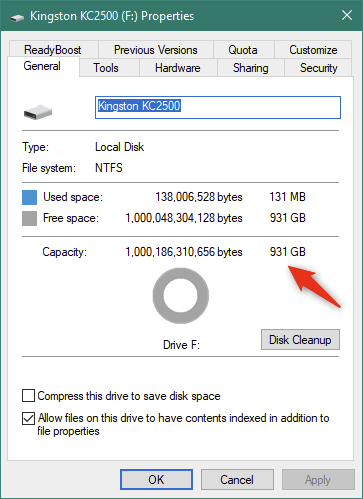Click the 'Drive F:' label
363x499 pixels.
pos(181,345)
